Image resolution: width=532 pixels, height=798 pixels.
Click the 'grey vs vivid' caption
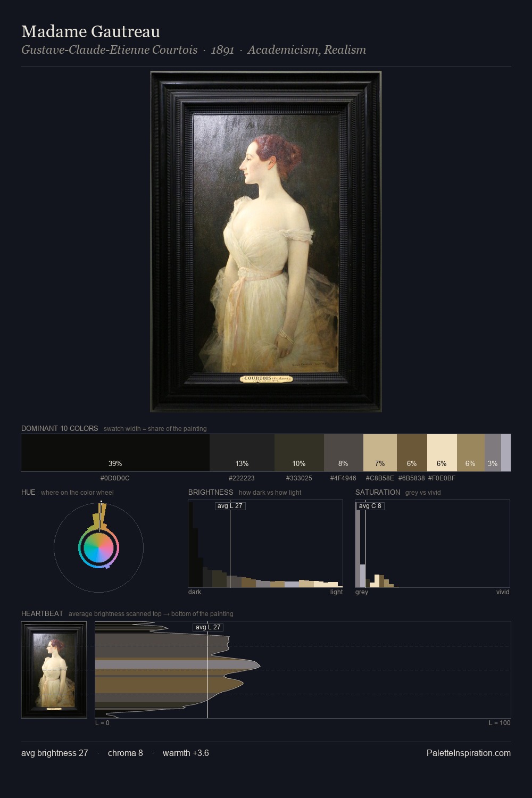[x=423, y=493]
